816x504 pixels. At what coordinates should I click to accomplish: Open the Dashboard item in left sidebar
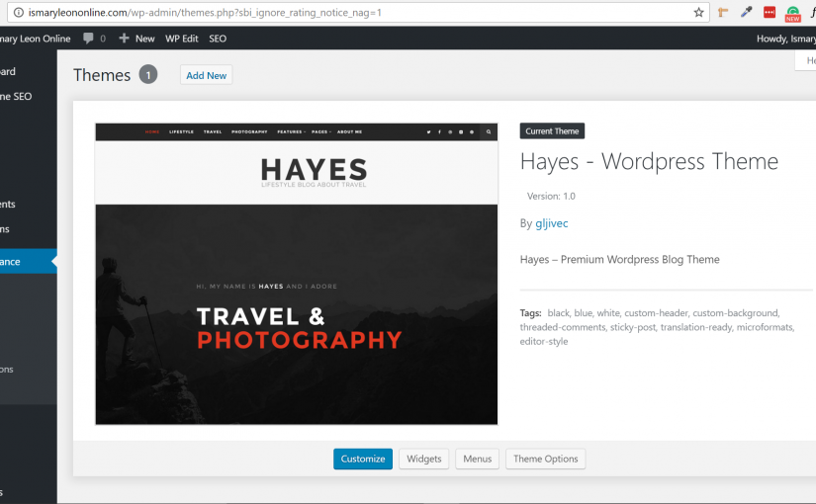coord(28,71)
